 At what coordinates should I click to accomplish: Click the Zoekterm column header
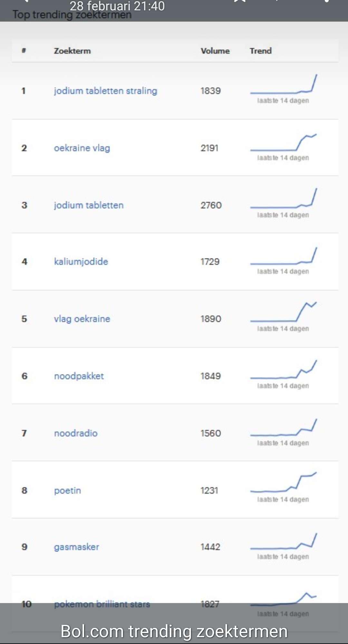[x=72, y=51]
